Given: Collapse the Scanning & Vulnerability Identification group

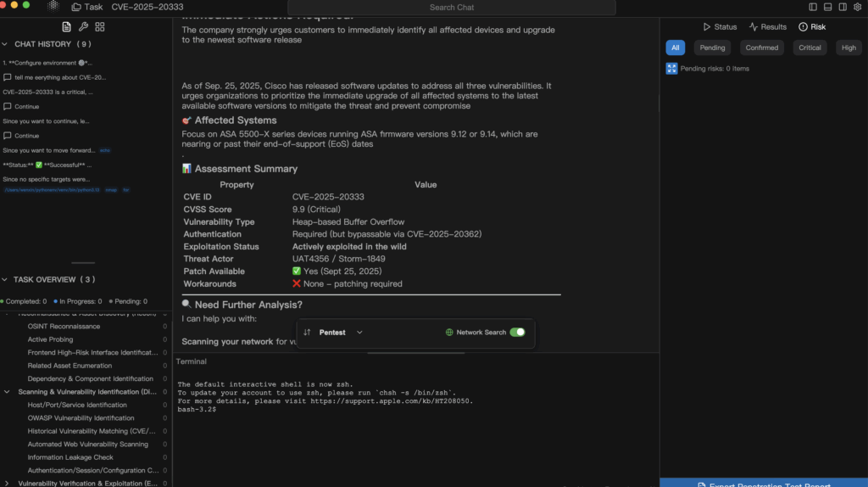Looking at the screenshot, I should 8,392.
